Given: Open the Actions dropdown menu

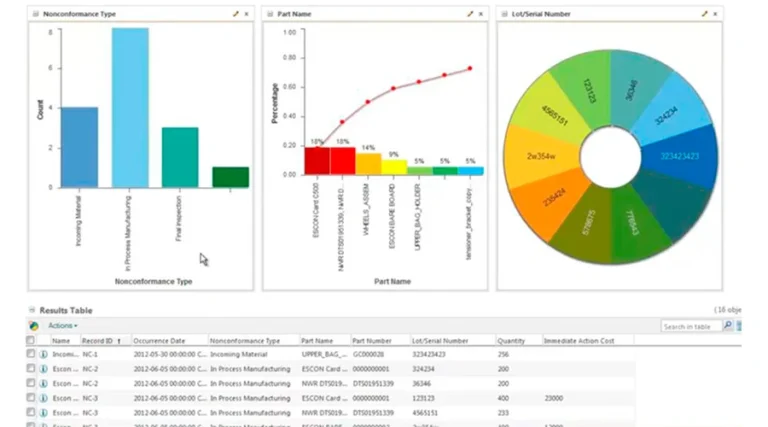Looking at the screenshot, I should pos(63,326).
